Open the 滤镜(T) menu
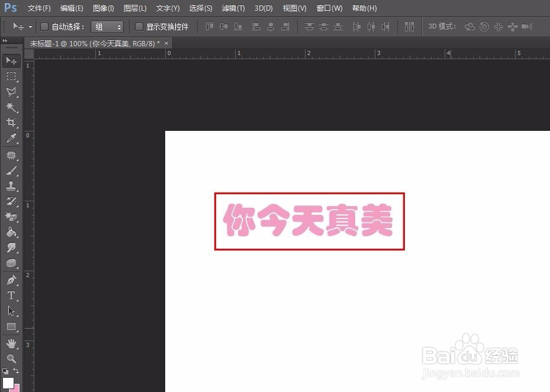The width and height of the screenshot is (550, 392). click(x=233, y=8)
